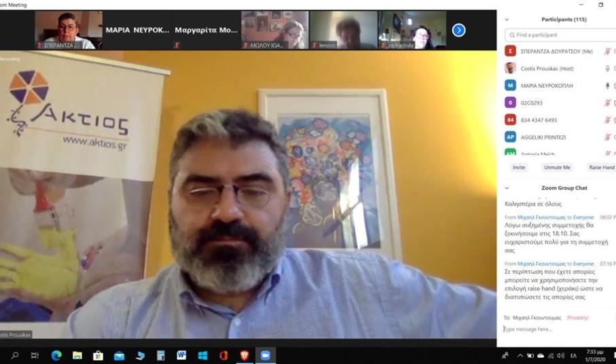Open Microsoft Word from the taskbar
Viewport: 616px width, 364px height.
click(x=181, y=355)
